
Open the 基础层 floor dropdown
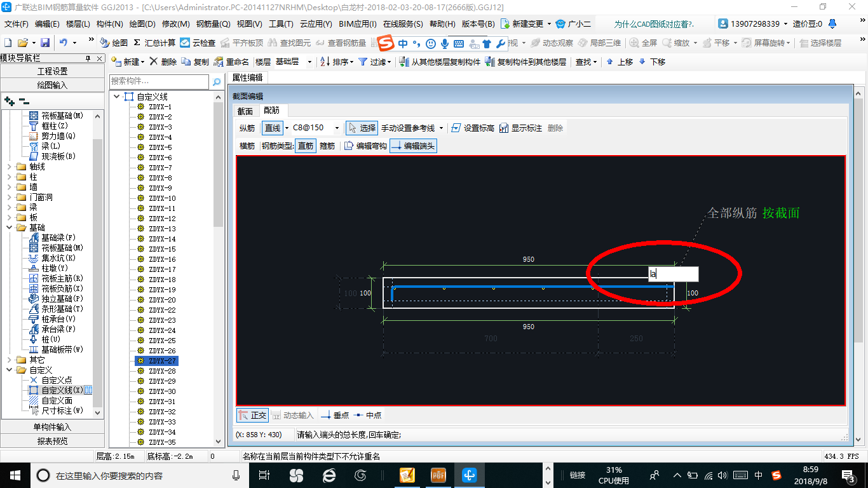coord(309,62)
